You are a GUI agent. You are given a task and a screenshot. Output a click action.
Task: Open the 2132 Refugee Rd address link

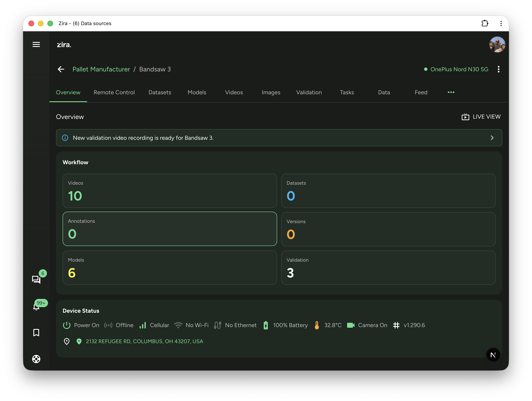pos(144,341)
